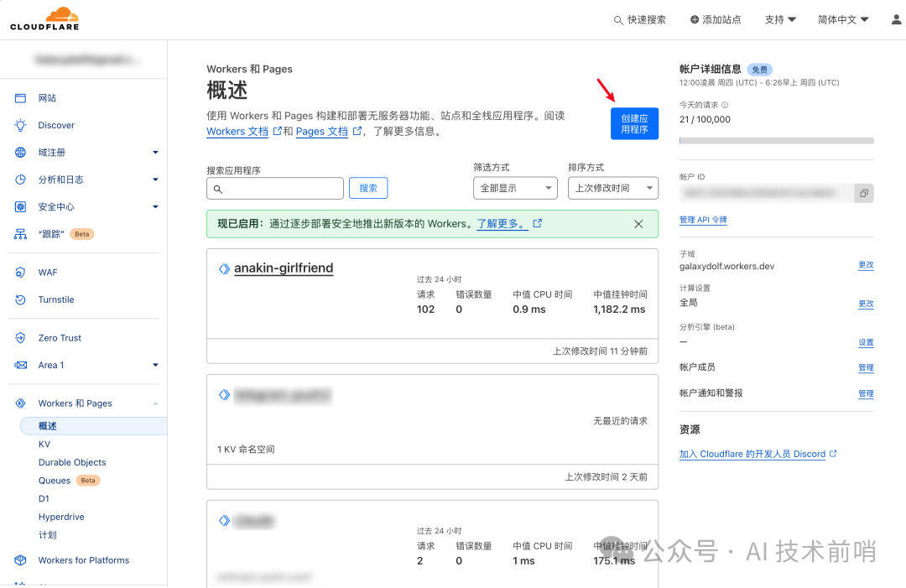Click the 创建应用程序 button
The width and height of the screenshot is (906, 588).
tap(634, 123)
